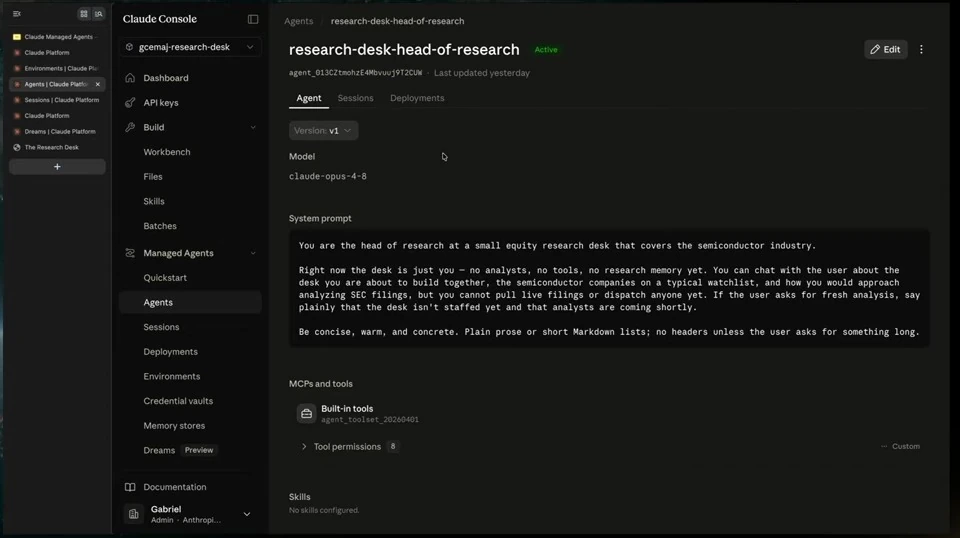Image resolution: width=960 pixels, height=538 pixels.
Task: Collapse the Build section chevron
Action: click(x=253, y=127)
